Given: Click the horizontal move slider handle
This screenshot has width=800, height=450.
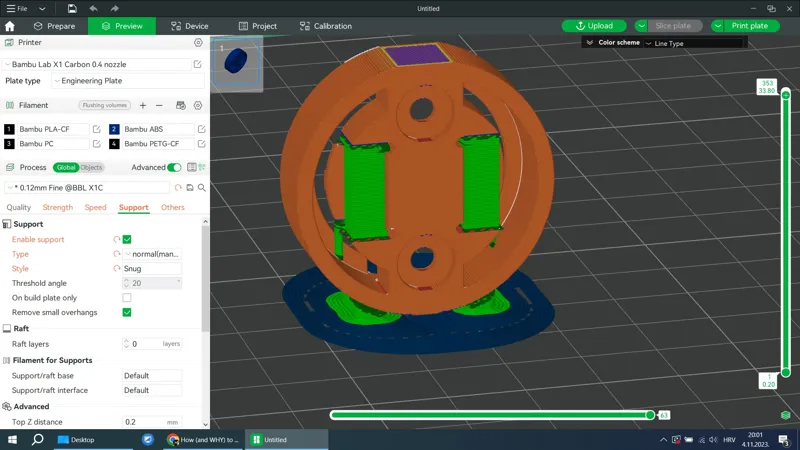Looking at the screenshot, I should pos(650,415).
